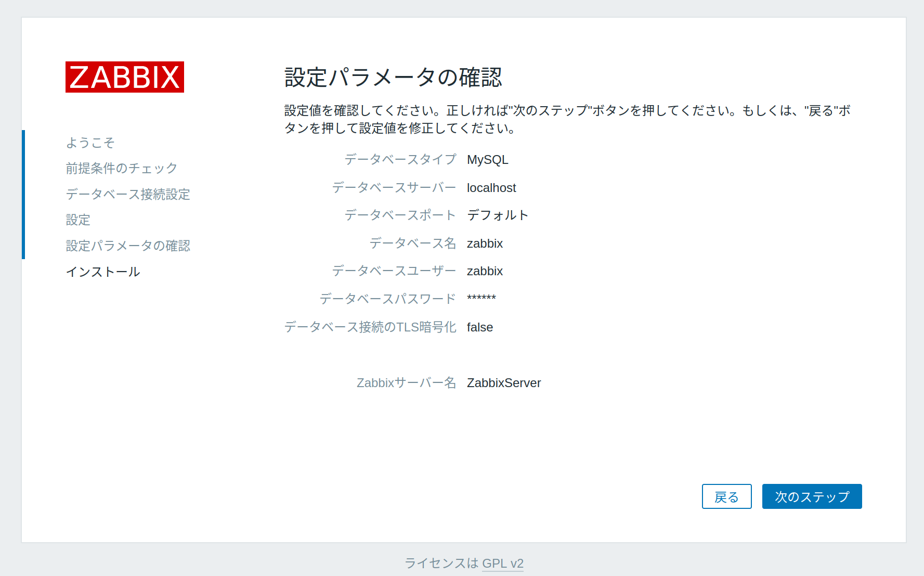Select the 設定パラメータの確認 sidebar step

128,246
